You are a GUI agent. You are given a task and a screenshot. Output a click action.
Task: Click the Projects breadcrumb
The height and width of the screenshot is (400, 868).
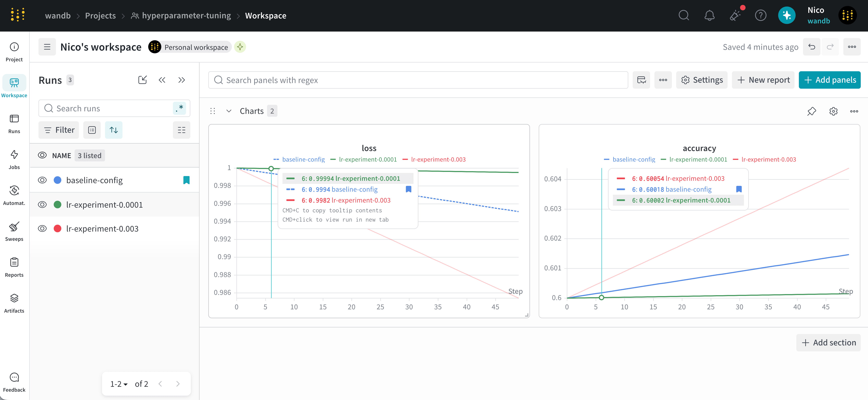(100, 15)
